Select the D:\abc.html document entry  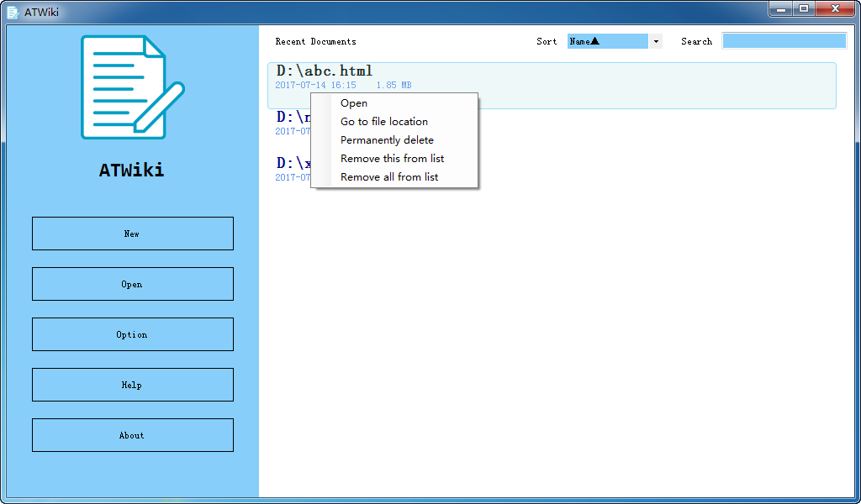pos(552,86)
